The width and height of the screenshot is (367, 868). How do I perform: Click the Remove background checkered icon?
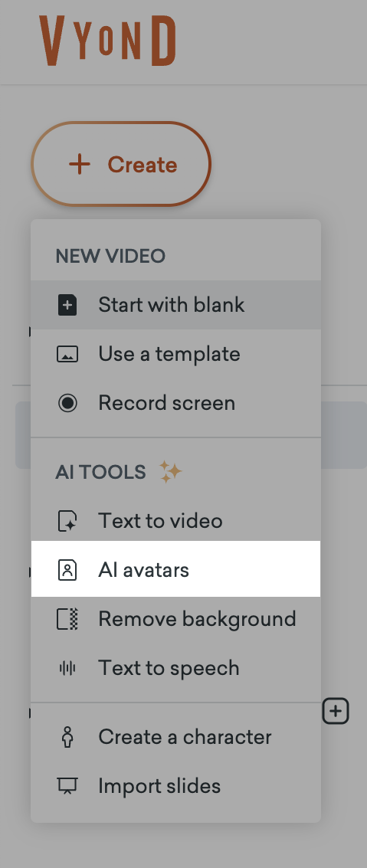[67, 619]
